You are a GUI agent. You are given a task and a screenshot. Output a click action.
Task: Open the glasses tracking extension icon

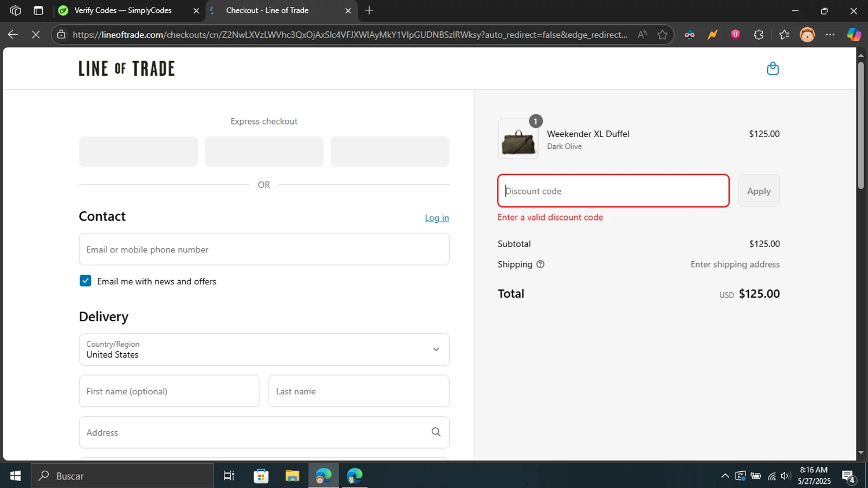pyautogui.click(x=689, y=35)
